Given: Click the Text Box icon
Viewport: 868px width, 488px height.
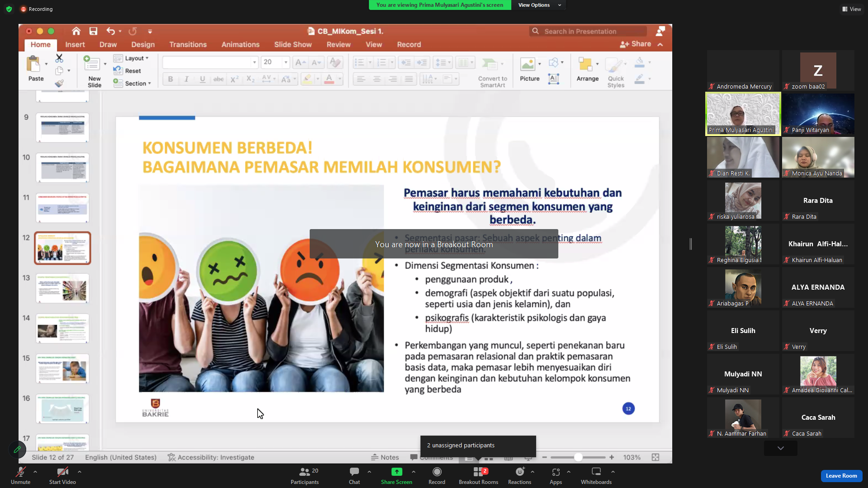Looking at the screenshot, I should (553, 79).
